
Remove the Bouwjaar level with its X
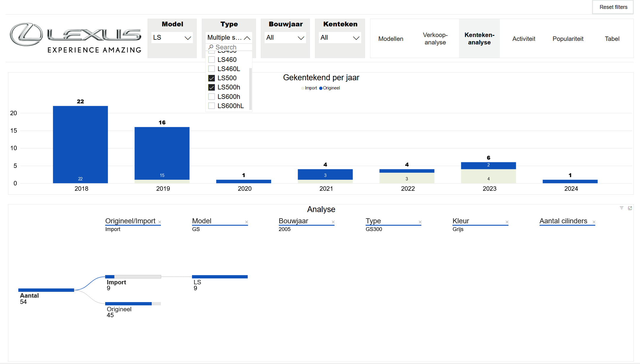333,222
